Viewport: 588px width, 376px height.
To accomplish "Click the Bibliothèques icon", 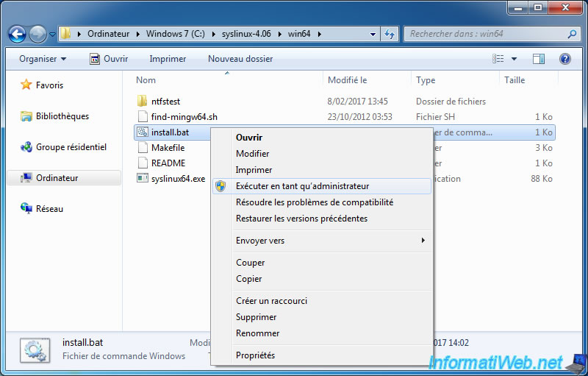I will [26, 116].
